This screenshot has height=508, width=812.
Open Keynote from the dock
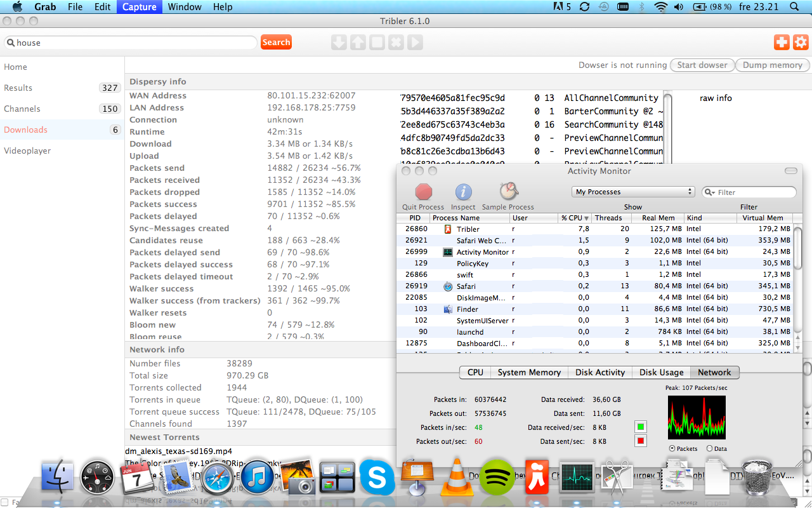pyautogui.click(x=416, y=477)
